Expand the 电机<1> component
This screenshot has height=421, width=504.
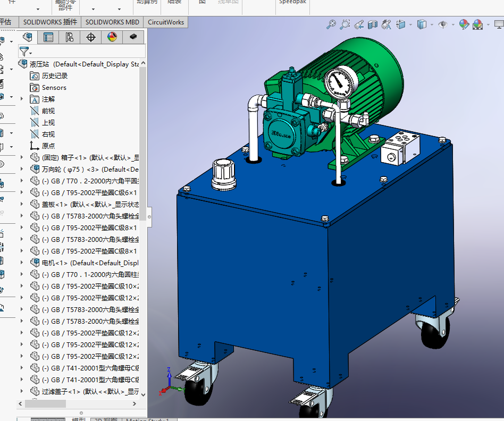tap(22, 263)
